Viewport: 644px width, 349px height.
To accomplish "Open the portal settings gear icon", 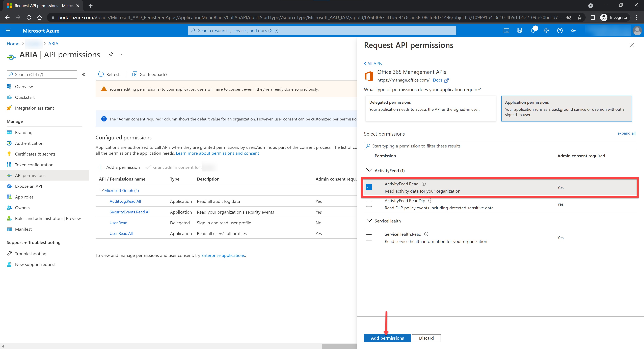I will [x=547, y=31].
